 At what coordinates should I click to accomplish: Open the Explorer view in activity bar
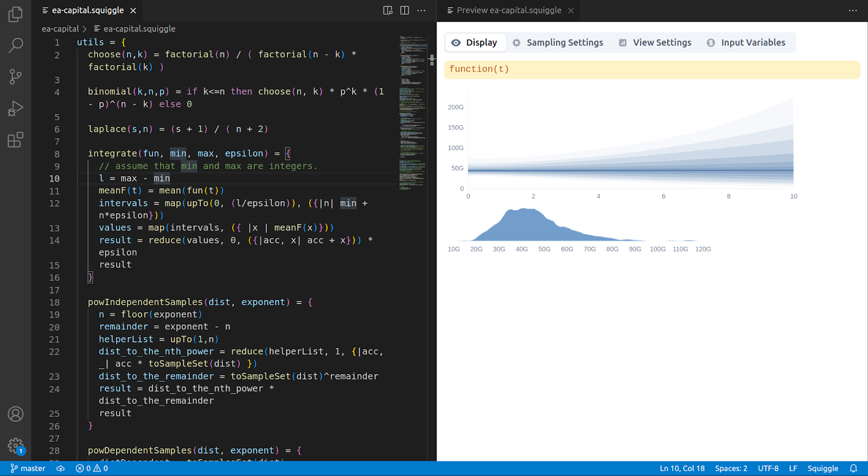[x=16, y=14]
